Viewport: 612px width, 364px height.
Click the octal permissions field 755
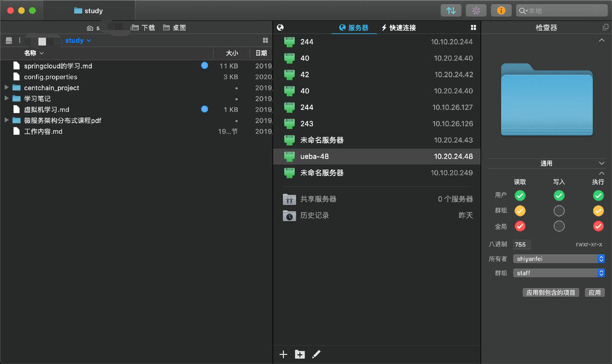click(522, 245)
